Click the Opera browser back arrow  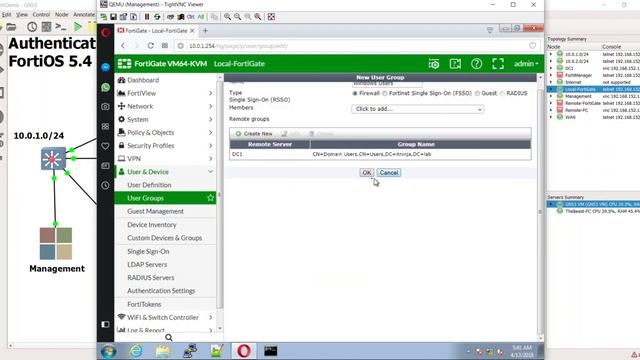tap(123, 46)
